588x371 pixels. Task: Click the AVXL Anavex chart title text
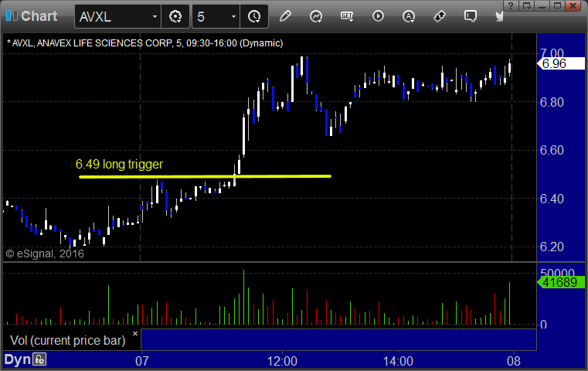[145, 43]
